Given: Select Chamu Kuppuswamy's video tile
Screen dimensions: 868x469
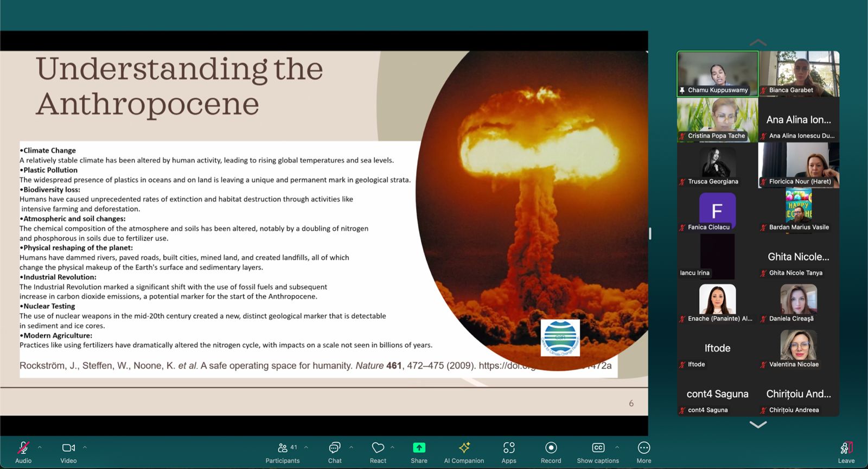Looking at the screenshot, I should click(x=717, y=74).
